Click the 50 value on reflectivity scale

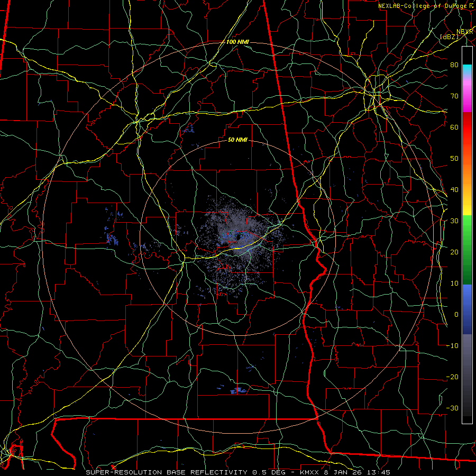[x=454, y=159]
